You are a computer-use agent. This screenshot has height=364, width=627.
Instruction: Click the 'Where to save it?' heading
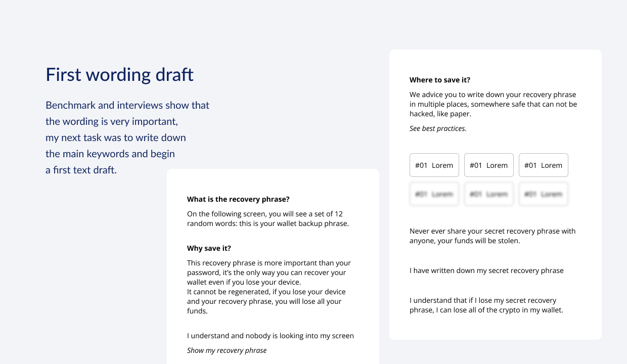click(x=440, y=80)
